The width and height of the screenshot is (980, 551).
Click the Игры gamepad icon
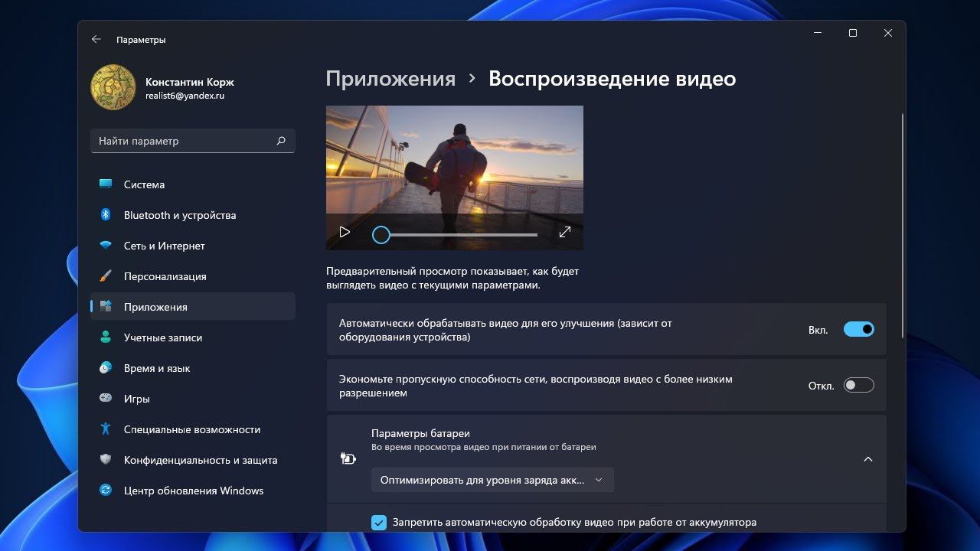[106, 399]
